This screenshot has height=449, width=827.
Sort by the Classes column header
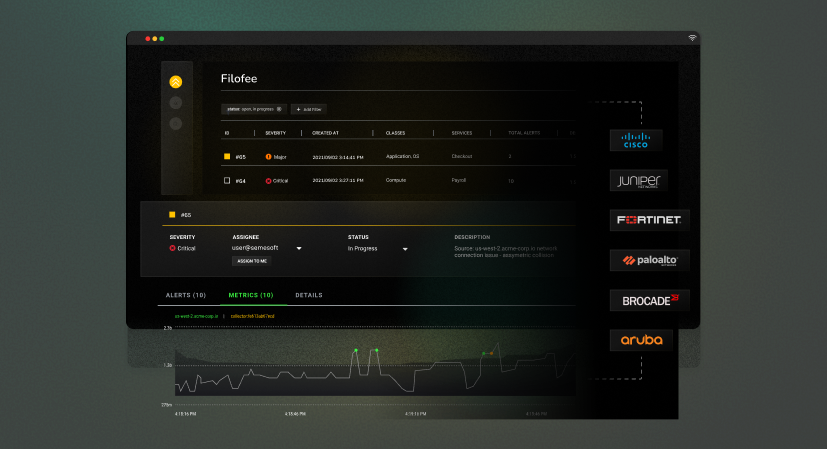pyautogui.click(x=396, y=133)
